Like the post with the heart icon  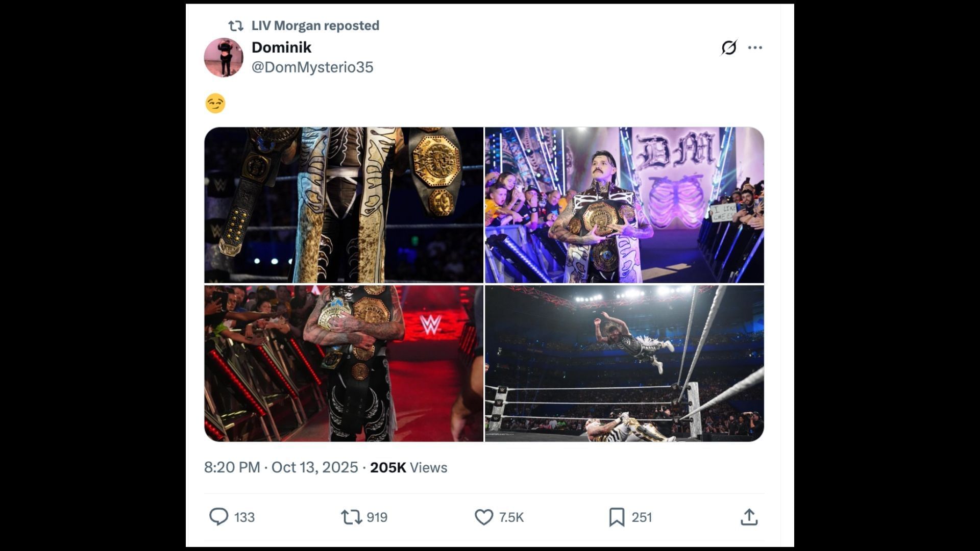click(x=483, y=517)
